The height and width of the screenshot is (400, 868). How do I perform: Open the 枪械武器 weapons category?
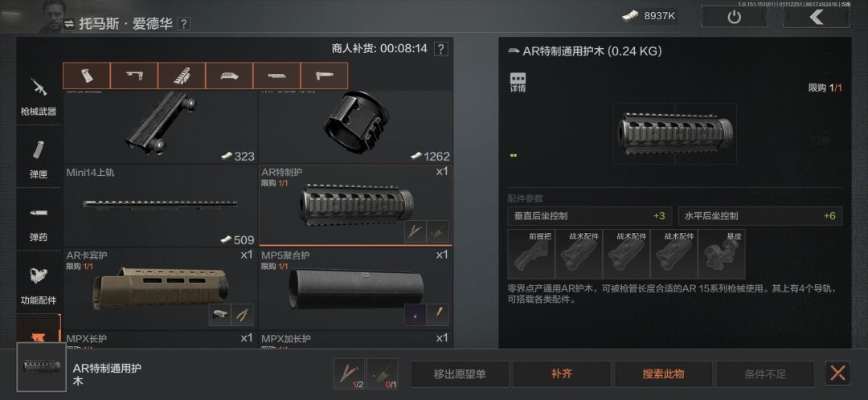point(39,94)
